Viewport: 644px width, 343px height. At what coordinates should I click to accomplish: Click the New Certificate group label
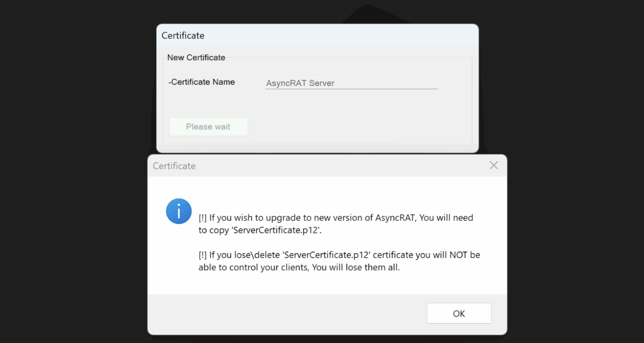click(196, 57)
